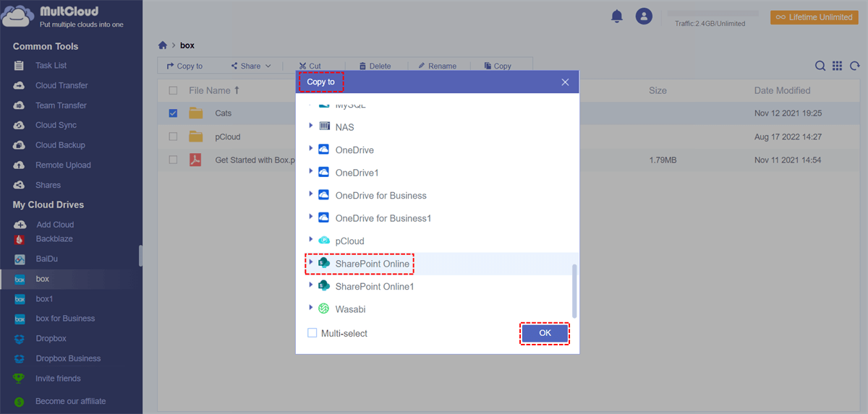Switch to grid view icon

(x=837, y=66)
